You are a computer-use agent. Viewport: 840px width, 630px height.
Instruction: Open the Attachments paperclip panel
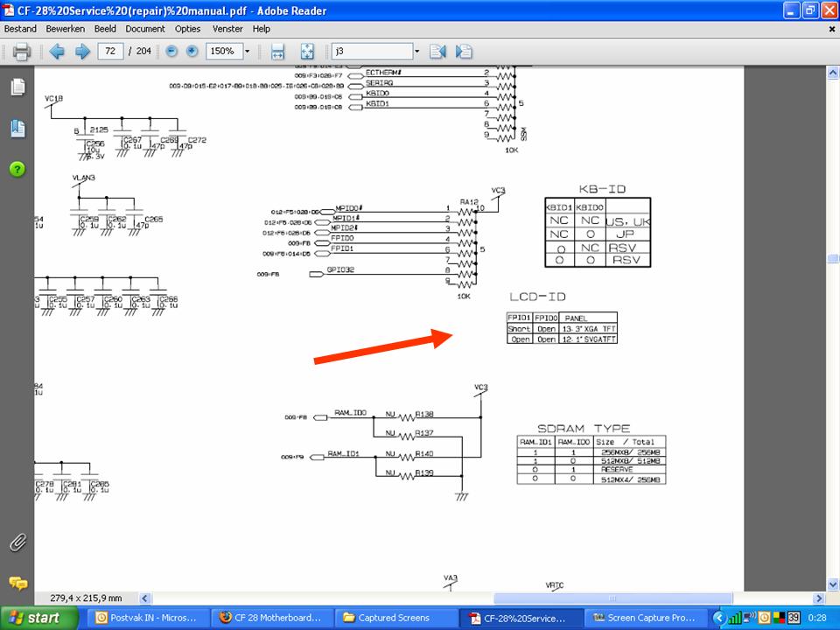click(x=17, y=542)
